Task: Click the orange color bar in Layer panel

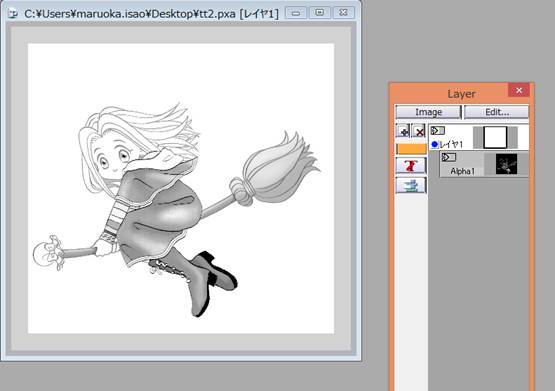Action: tap(411, 149)
